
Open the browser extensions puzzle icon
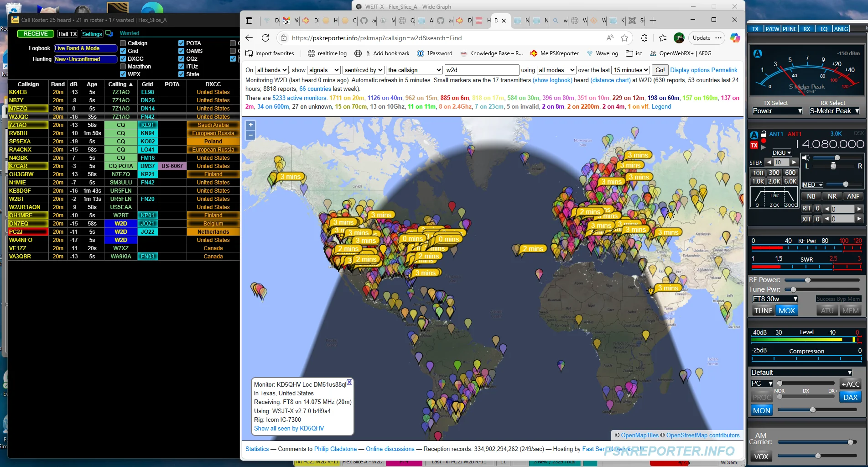pyautogui.click(x=644, y=38)
